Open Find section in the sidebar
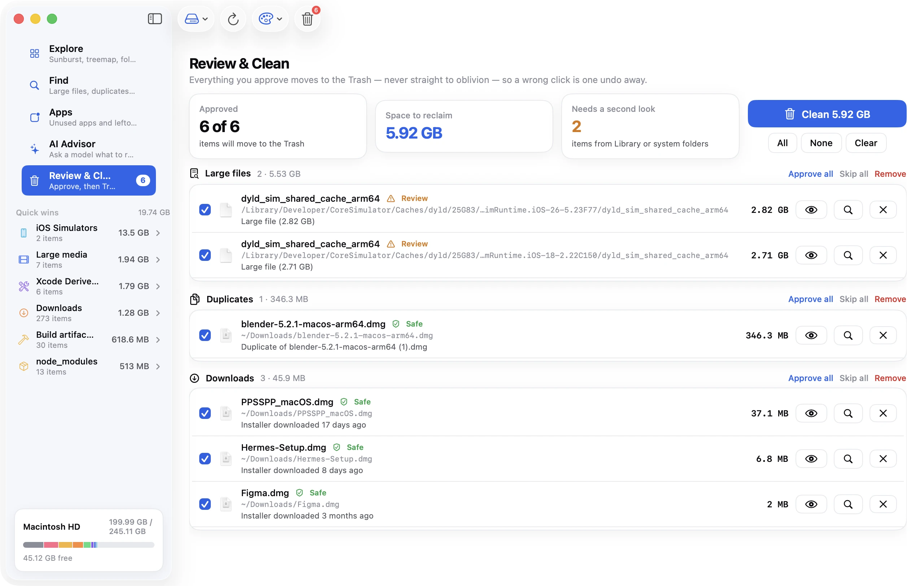This screenshot has width=924, height=586. click(x=89, y=85)
